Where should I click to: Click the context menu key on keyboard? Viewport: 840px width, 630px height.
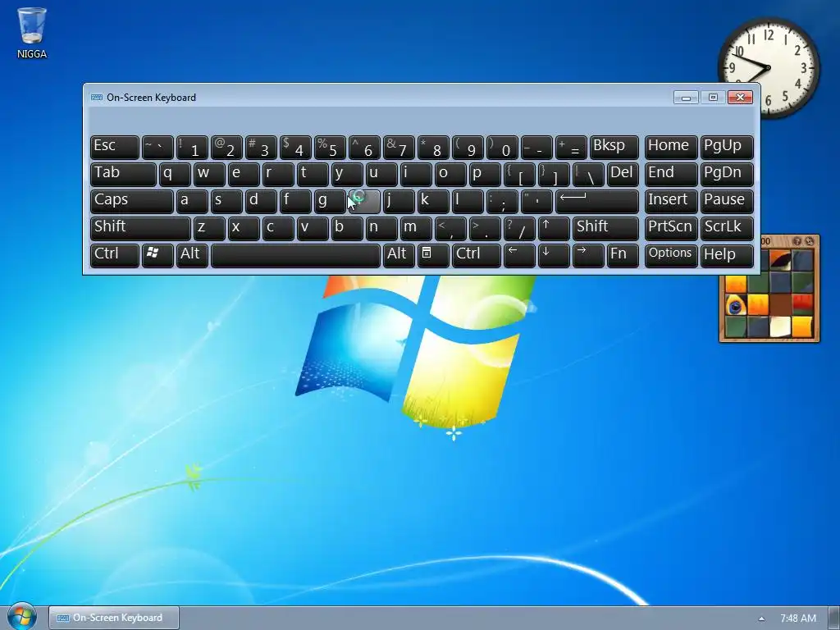(433, 255)
